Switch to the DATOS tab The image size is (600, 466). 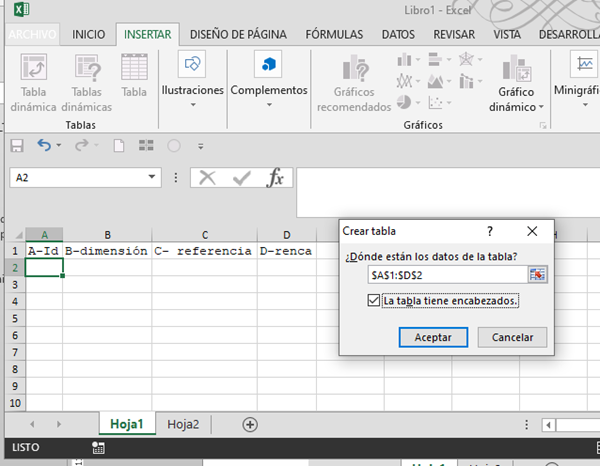coord(398,34)
